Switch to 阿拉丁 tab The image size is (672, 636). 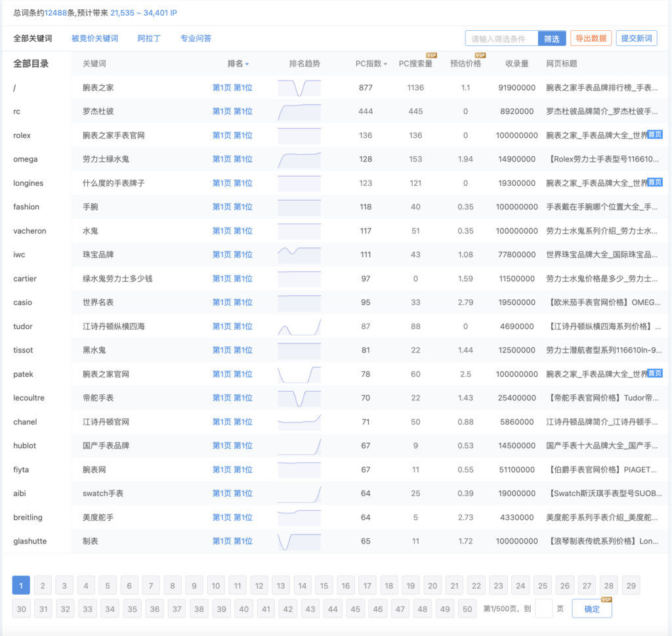coord(149,39)
